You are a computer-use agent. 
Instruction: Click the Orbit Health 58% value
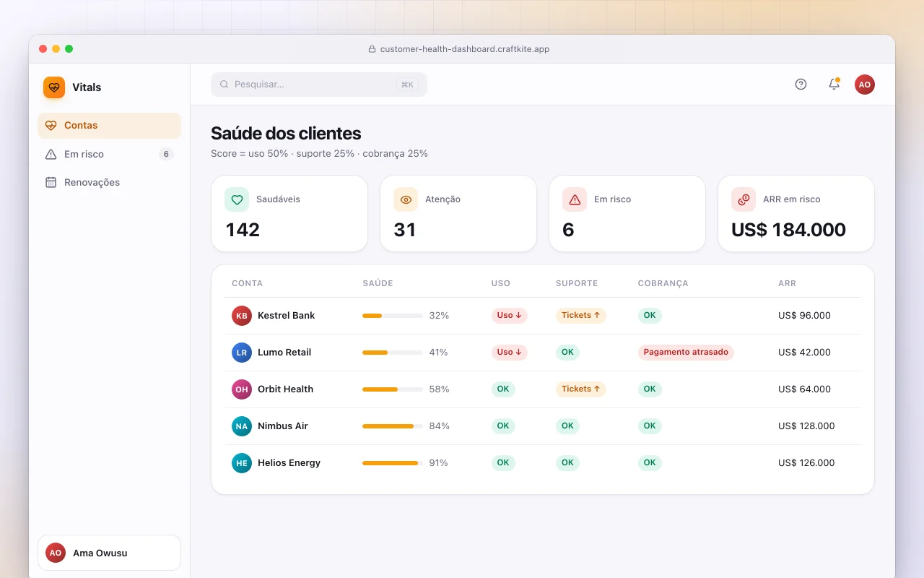pos(439,389)
